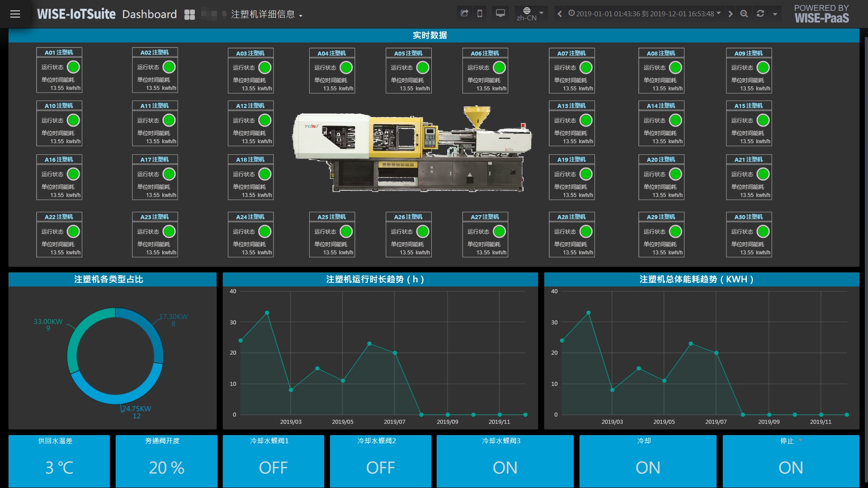Click A01 injection machine status light
The width and height of the screenshot is (868, 488).
[x=73, y=67]
